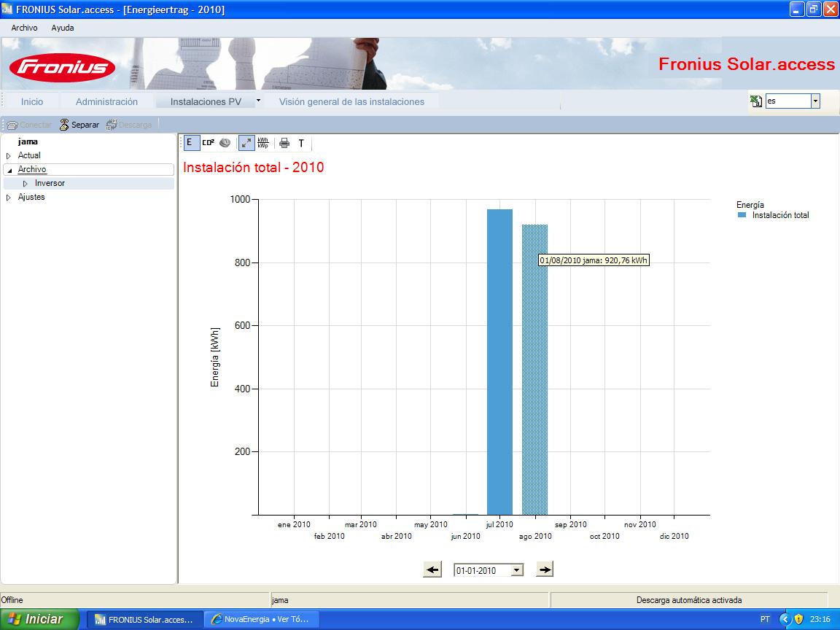Switch to NovaEnergia Internet Explorer taskbar item
This screenshot has width=840, height=630.
point(262,619)
